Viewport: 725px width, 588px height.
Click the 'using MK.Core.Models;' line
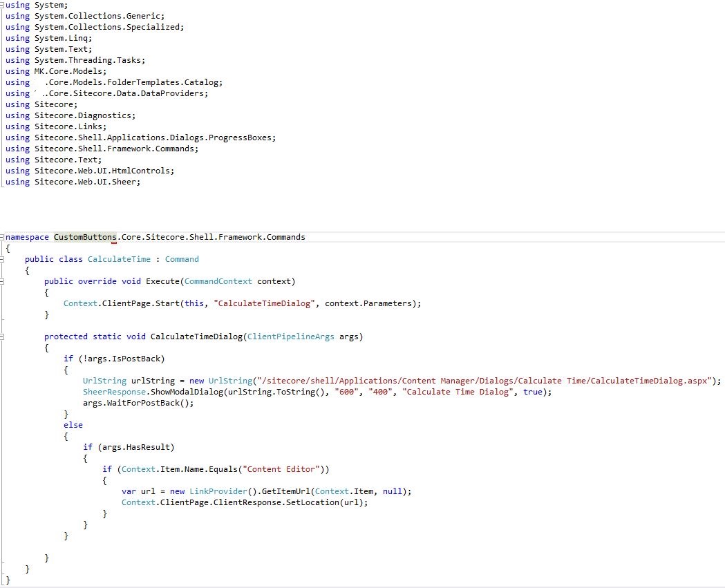coord(55,71)
